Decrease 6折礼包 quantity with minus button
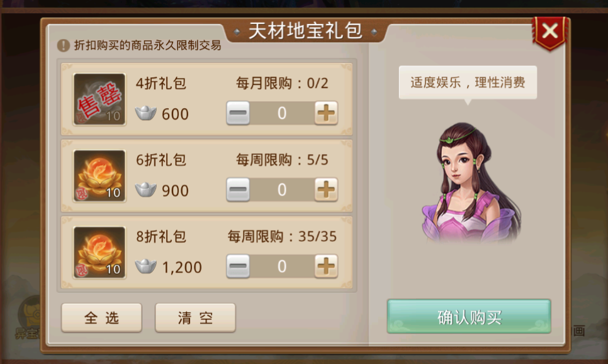Image resolution: width=608 pixels, height=364 pixels. pyautogui.click(x=238, y=190)
